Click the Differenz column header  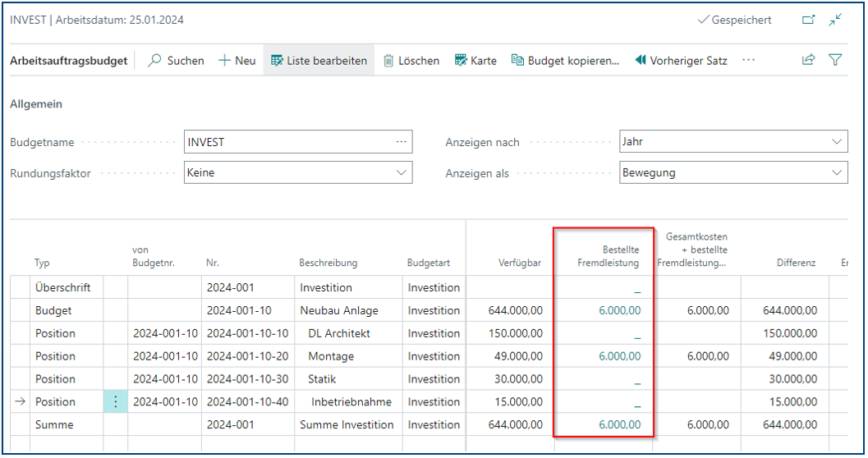click(x=796, y=263)
